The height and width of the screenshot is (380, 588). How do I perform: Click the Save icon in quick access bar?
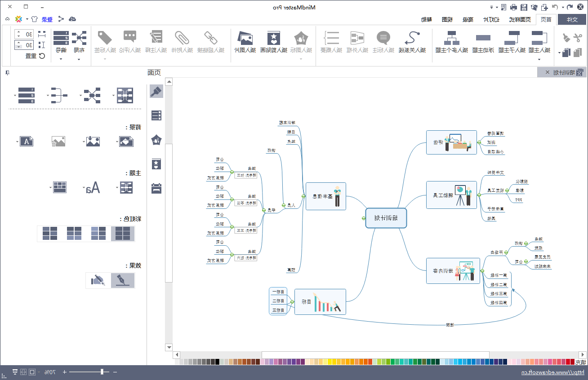click(524, 7)
